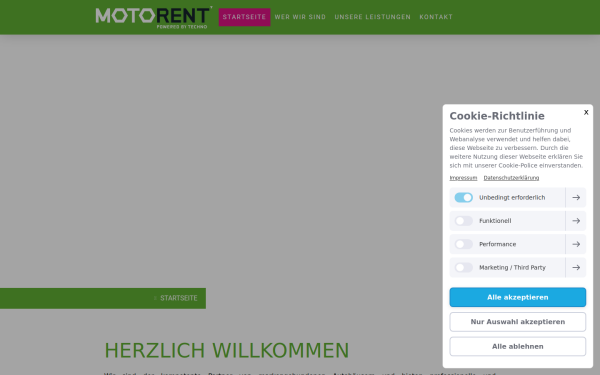Open the Datenschutzerklärung link
This screenshot has width=600, height=375.
[x=511, y=178]
